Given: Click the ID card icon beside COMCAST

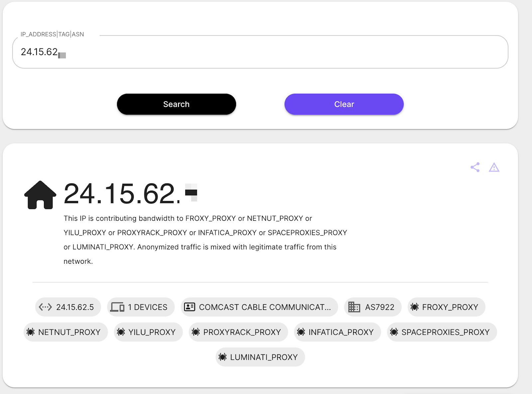Looking at the screenshot, I should pyautogui.click(x=190, y=307).
